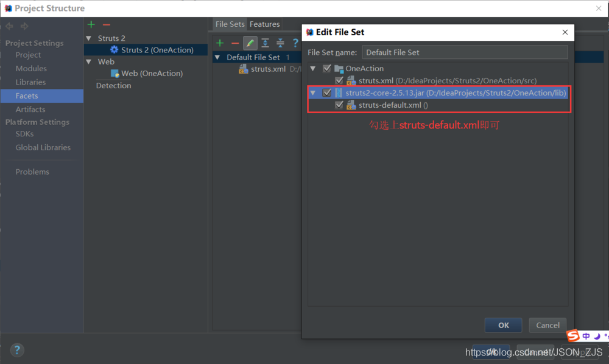Select the Detection item in facets list
609x364 pixels.
pos(113,85)
